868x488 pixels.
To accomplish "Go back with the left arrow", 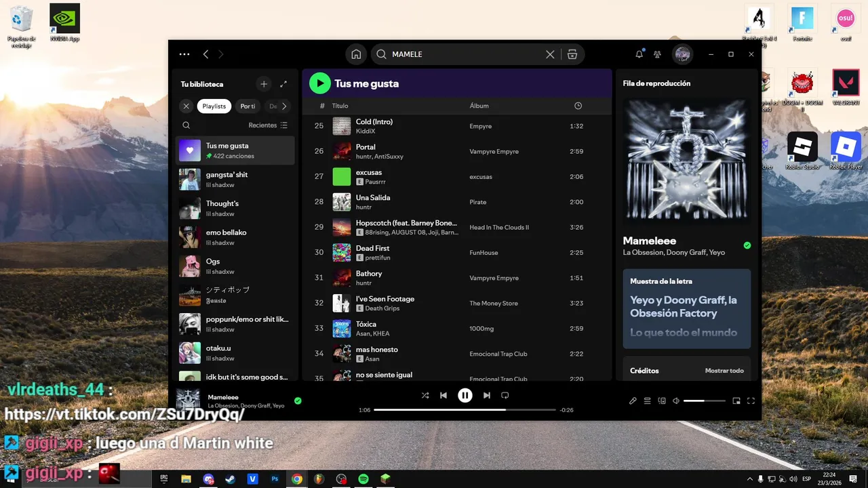I will (205, 54).
